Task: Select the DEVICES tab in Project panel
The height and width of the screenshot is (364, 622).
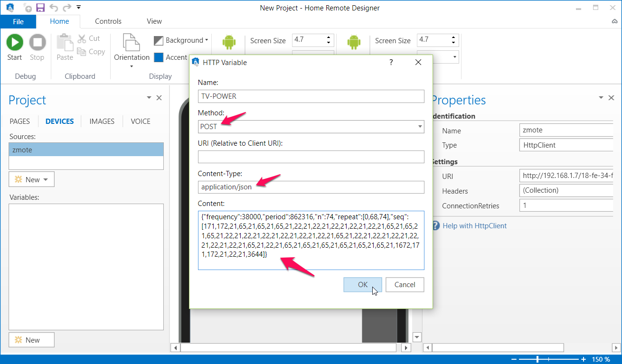Action: 59,121
